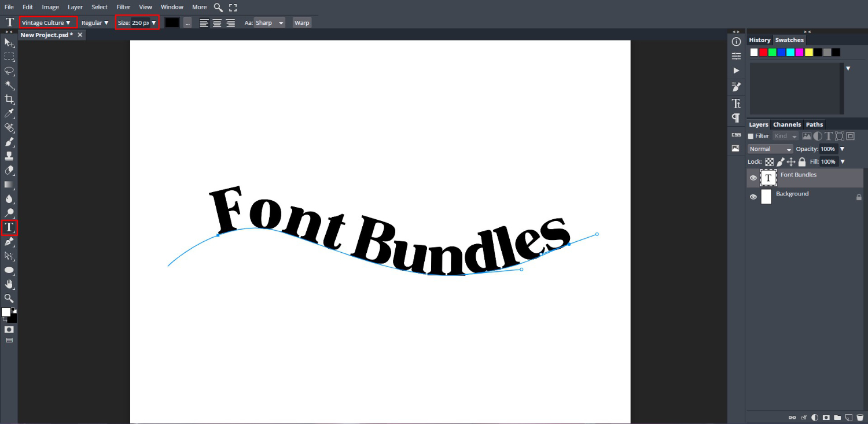Image resolution: width=868 pixels, height=424 pixels.
Task: Open the Opacity dropdown arrow
Action: 842,149
